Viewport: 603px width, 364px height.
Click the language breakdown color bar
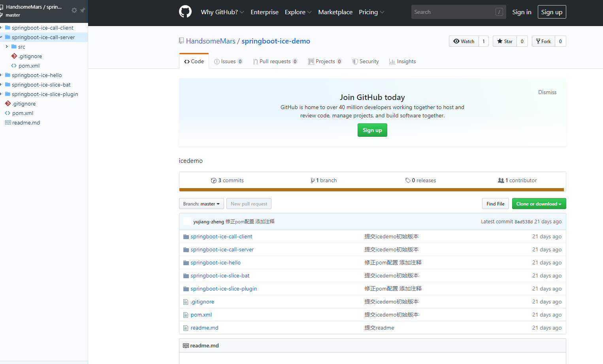tap(372, 190)
